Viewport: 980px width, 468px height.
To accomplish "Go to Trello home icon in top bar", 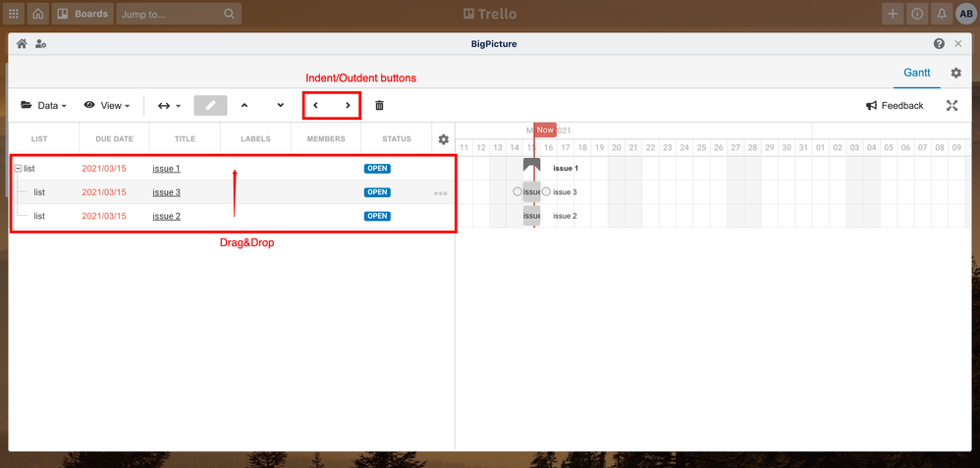I will (x=38, y=14).
